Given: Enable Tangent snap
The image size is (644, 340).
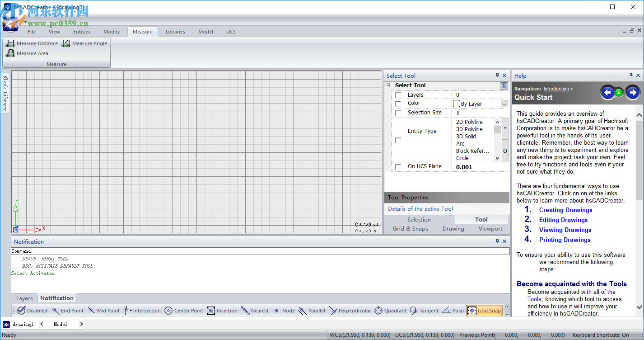Looking at the screenshot, I should [x=425, y=311].
